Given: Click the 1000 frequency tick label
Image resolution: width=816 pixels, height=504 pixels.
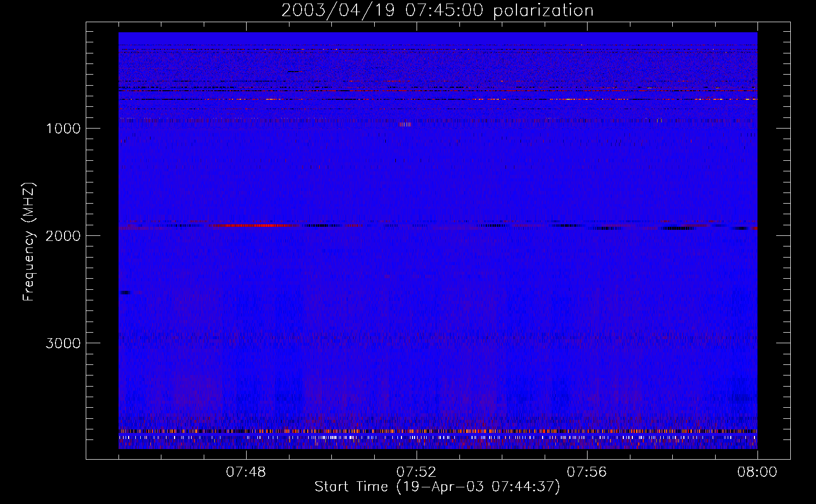Looking at the screenshot, I should (x=63, y=129).
